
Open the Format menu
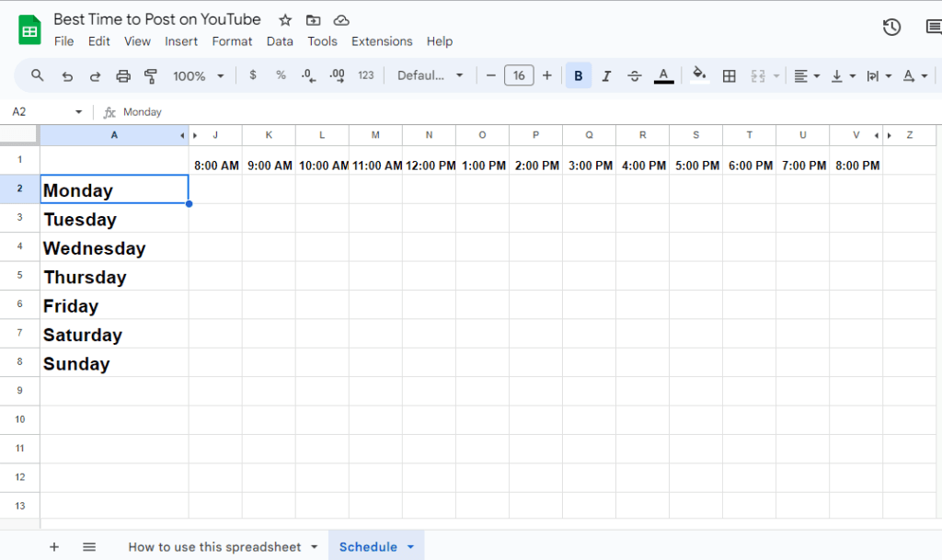pos(232,41)
